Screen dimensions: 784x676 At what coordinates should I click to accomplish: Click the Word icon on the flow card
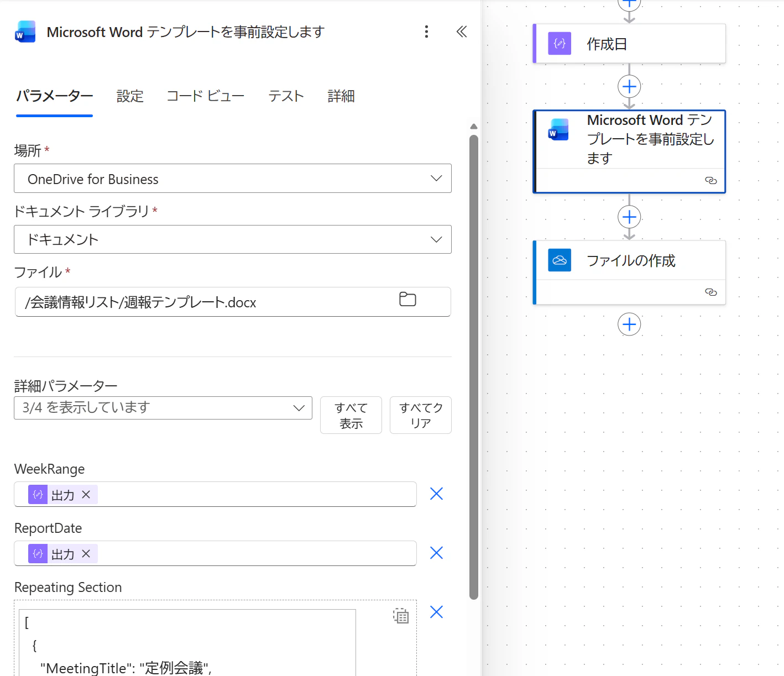(558, 129)
